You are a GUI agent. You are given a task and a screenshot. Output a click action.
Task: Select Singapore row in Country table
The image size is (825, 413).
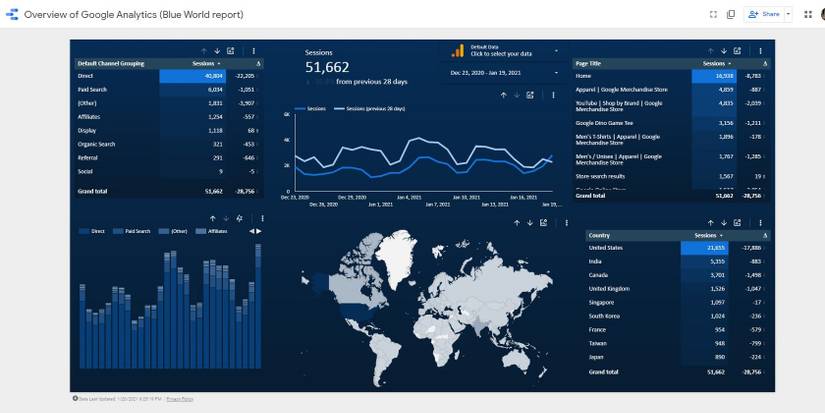678,303
